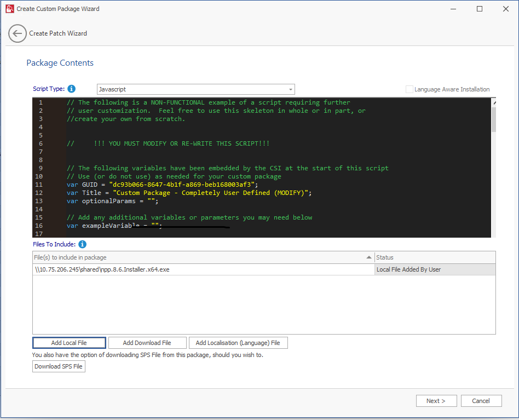519x420 pixels.
Task: Proceed with the Next button
Action: [436, 401]
